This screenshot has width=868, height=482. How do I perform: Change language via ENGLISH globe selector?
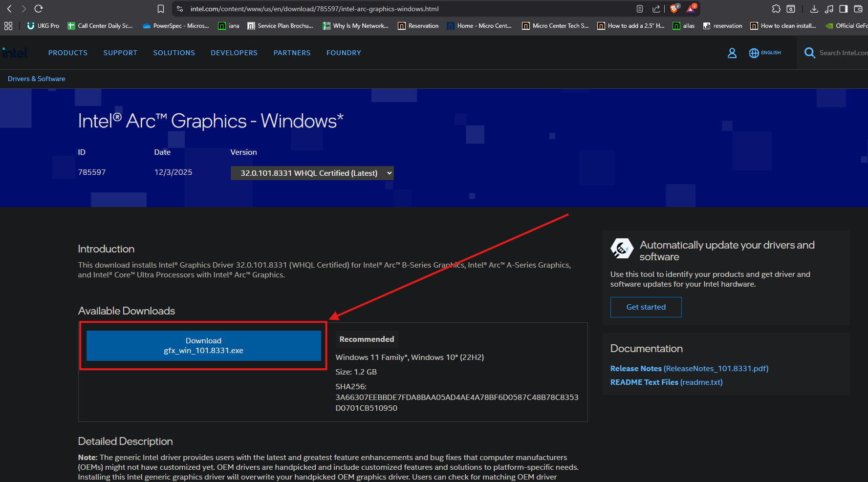765,53
